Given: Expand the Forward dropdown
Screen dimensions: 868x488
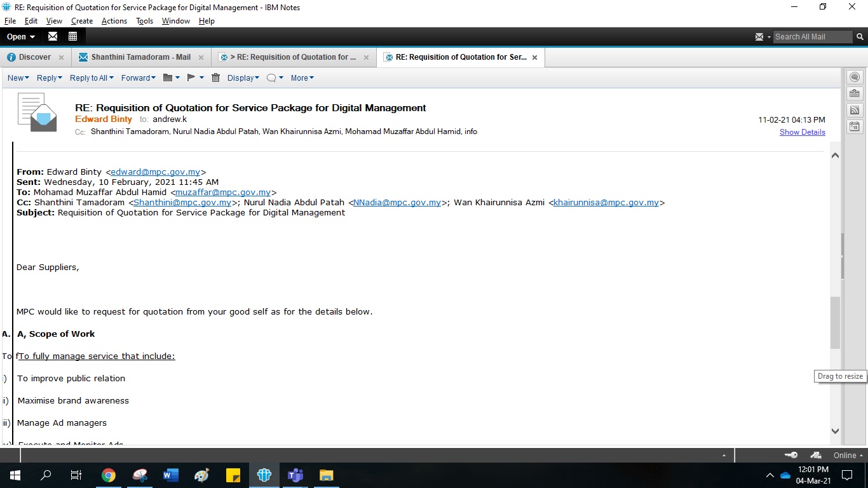Looking at the screenshot, I should [139, 78].
